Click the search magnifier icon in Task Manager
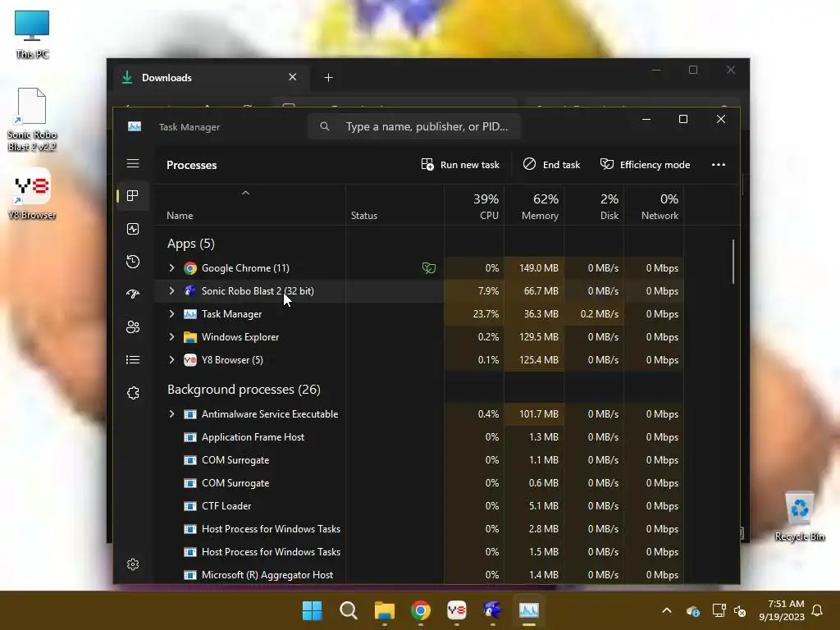Image resolution: width=840 pixels, height=630 pixels. coord(325,126)
